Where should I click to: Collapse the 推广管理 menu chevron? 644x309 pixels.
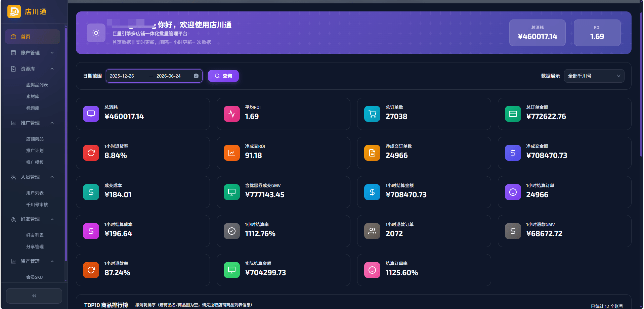(52, 123)
